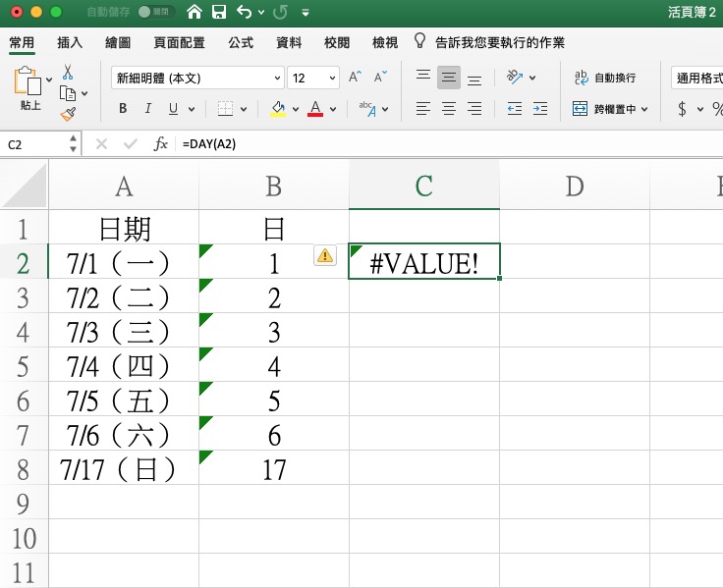Open the number format dropdown 通用格式
The height and width of the screenshot is (588, 723).
[x=696, y=78]
